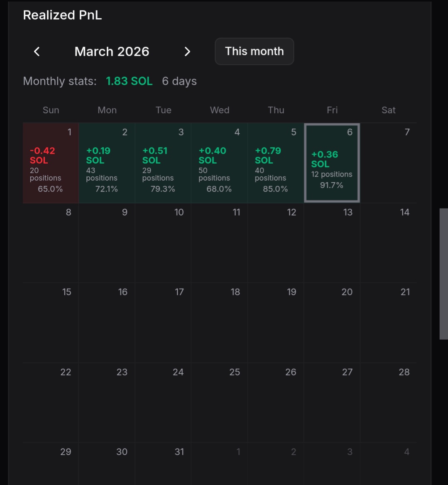
Task: Select March 4 cell with +0.40 SOL
Action: (x=220, y=163)
